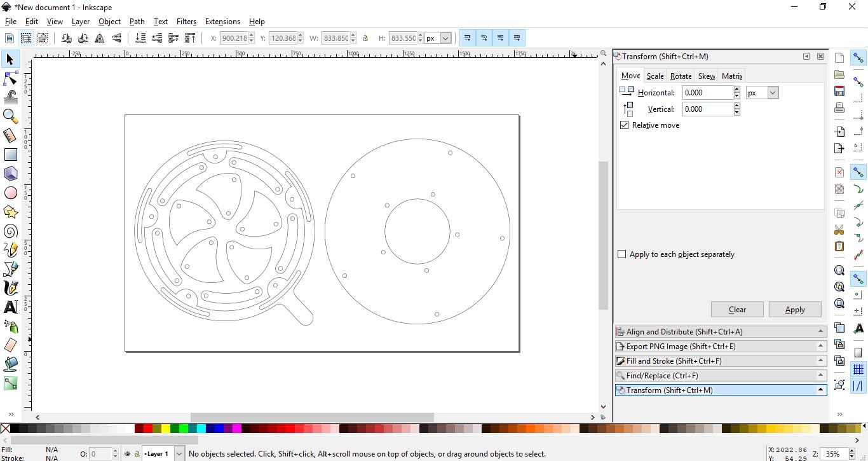This screenshot has height=461, width=868.
Task: Activate the Eraser tool
Action: pyautogui.click(x=10, y=345)
